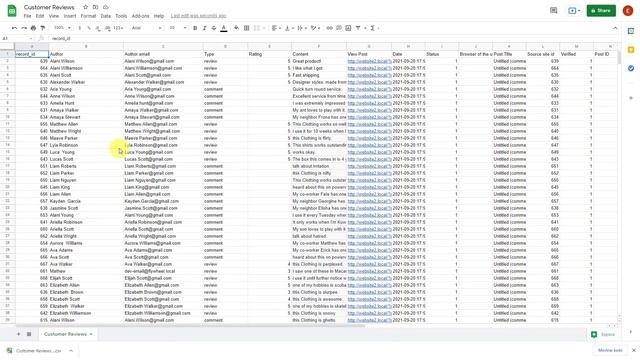The image size is (640, 360).
Task: Click the Explore button
Action: tap(603, 335)
